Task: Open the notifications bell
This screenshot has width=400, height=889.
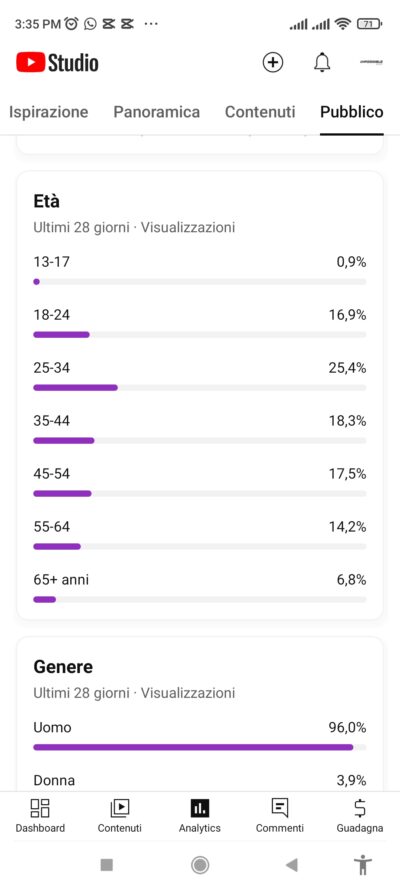Action: pyautogui.click(x=322, y=62)
